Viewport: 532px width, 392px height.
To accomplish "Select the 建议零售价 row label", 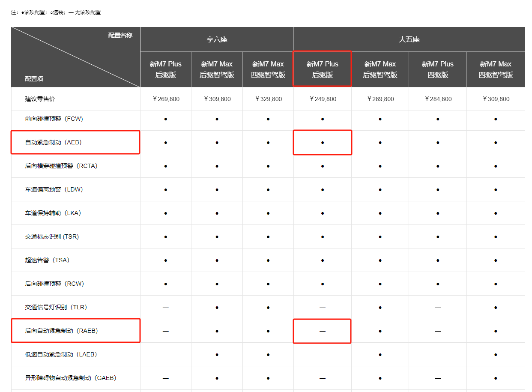I will (40, 99).
